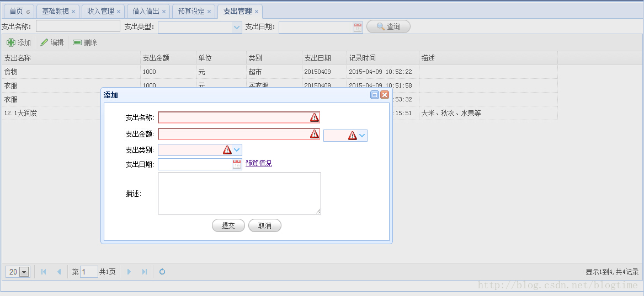
Task: Sort by 支出金额 column header
Action: tap(168, 58)
